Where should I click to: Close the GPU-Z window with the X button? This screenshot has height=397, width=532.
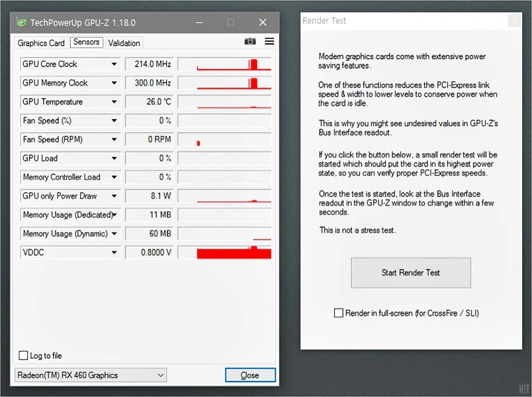click(262, 22)
